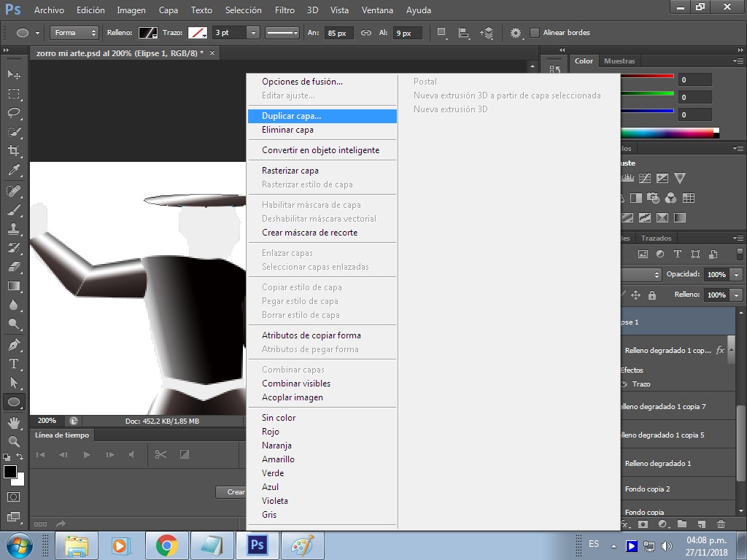Open the stroke width dropdown arrow
The height and width of the screenshot is (560, 747).
point(253,32)
